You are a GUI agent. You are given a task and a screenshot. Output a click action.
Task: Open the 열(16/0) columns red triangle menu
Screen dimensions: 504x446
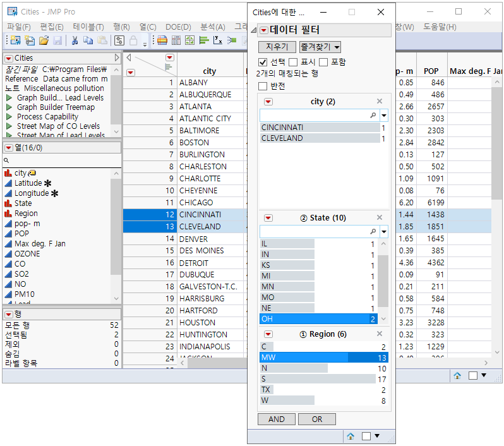point(9,148)
